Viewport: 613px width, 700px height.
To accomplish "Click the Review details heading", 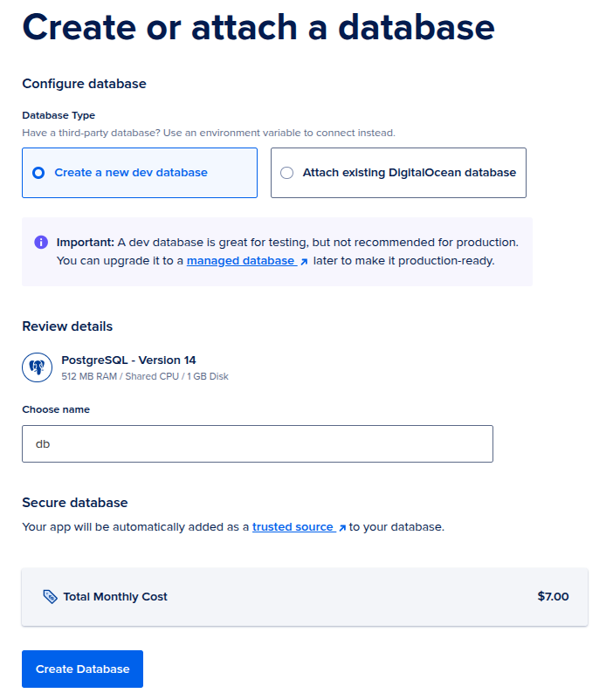I will [x=67, y=326].
